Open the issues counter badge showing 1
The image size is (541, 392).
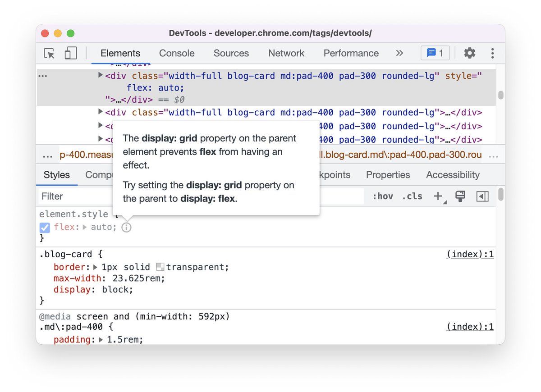click(435, 53)
